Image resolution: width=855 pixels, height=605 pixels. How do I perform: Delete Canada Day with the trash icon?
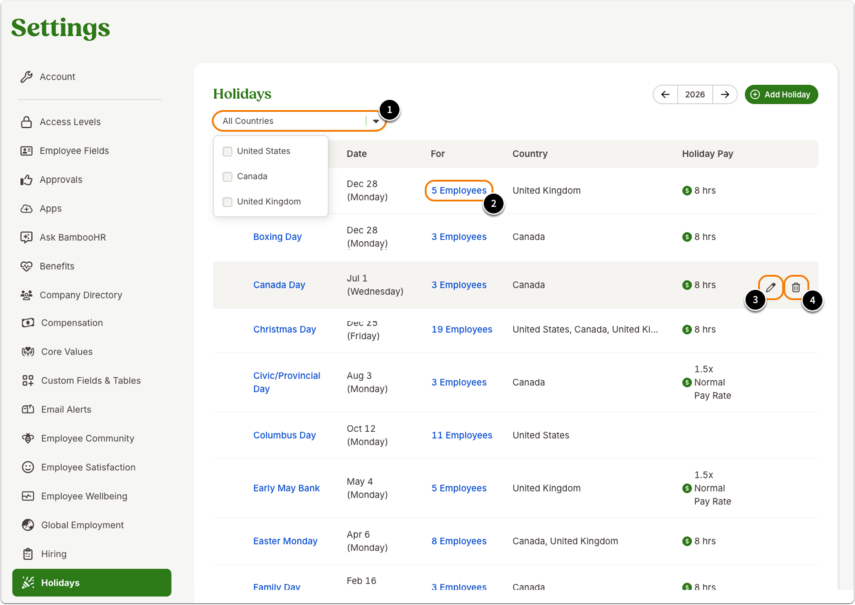796,287
